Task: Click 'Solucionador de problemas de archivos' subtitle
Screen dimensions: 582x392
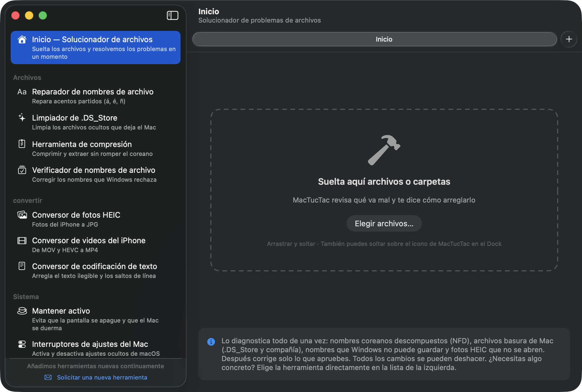Action: coord(260,20)
